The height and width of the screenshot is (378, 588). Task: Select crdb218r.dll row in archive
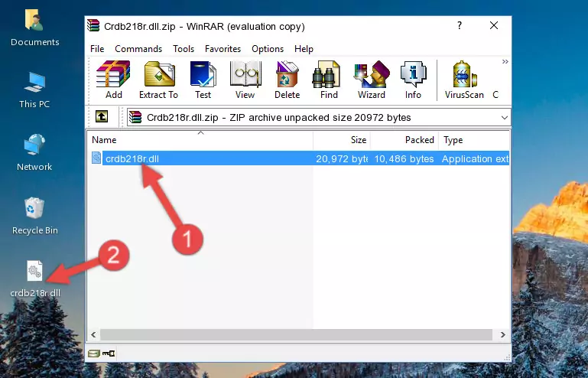coord(299,158)
